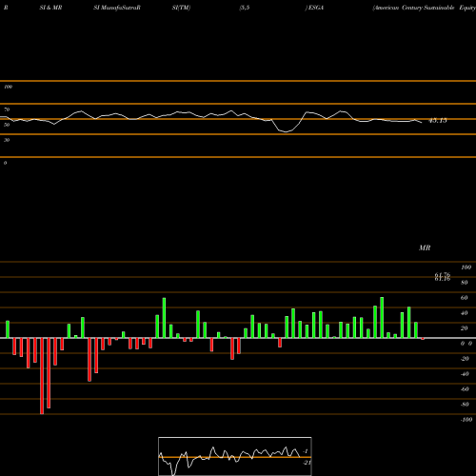Click the MR axis label -100
The image size is (476, 476).
(x=466, y=420)
